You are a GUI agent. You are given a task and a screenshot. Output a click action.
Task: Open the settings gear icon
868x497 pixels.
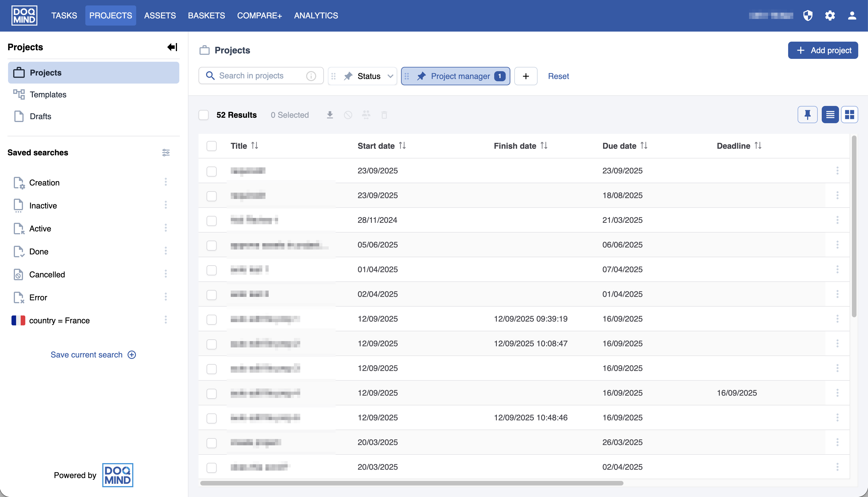[830, 15]
